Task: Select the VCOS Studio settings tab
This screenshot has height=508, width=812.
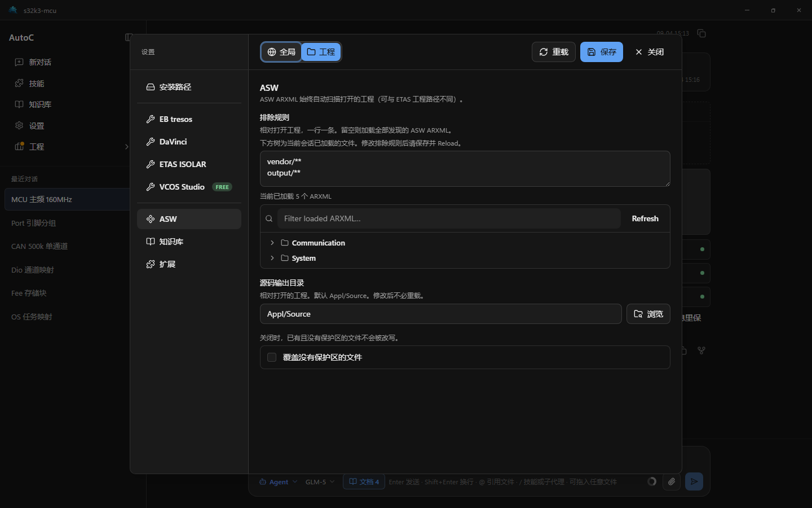Action: point(189,187)
